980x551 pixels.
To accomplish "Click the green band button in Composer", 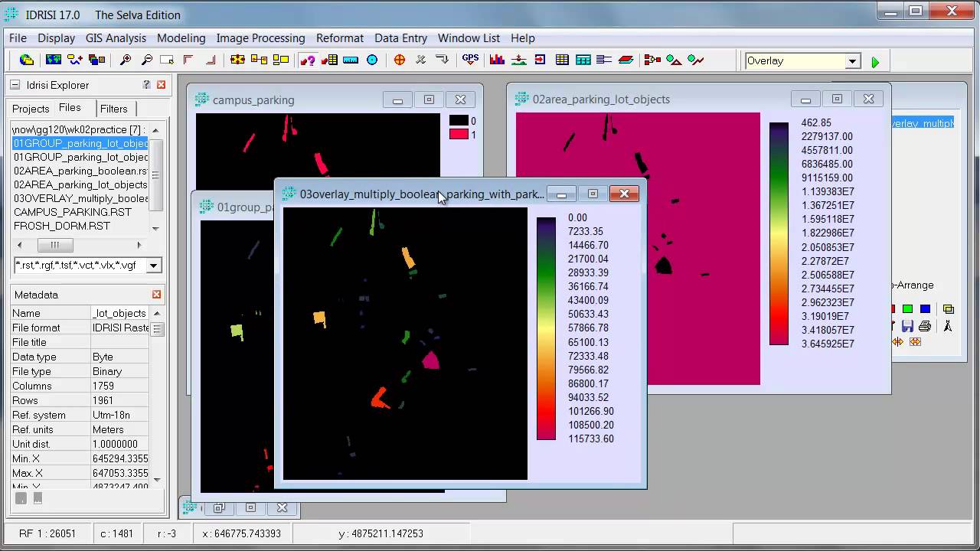I will [x=907, y=309].
